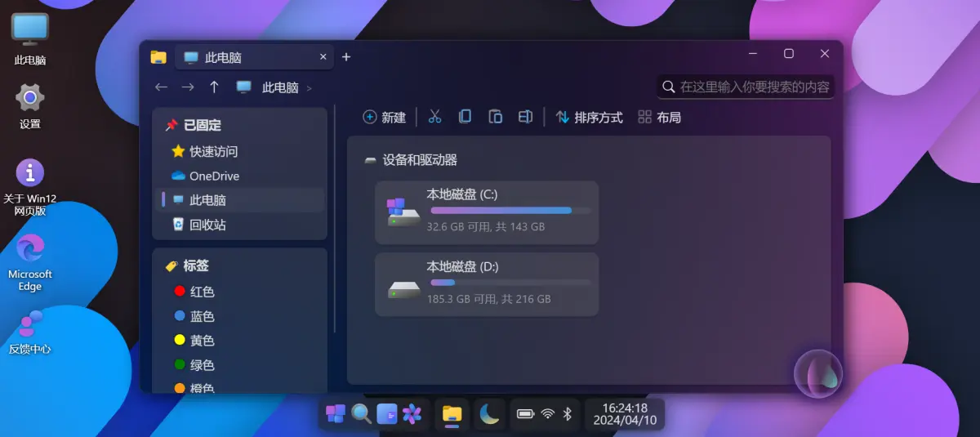This screenshot has height=437, width=980.
Task: Minimize the file explorer window
Action: click(752, 53)
